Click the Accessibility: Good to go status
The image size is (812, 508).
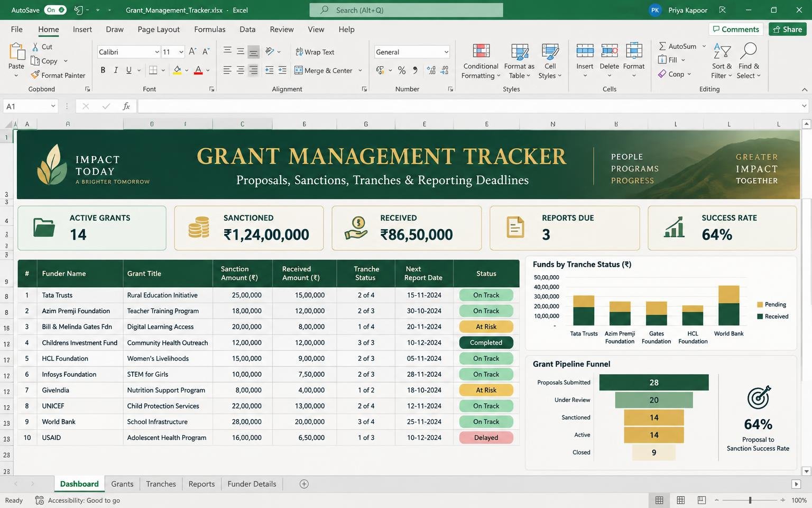(78, 500)
